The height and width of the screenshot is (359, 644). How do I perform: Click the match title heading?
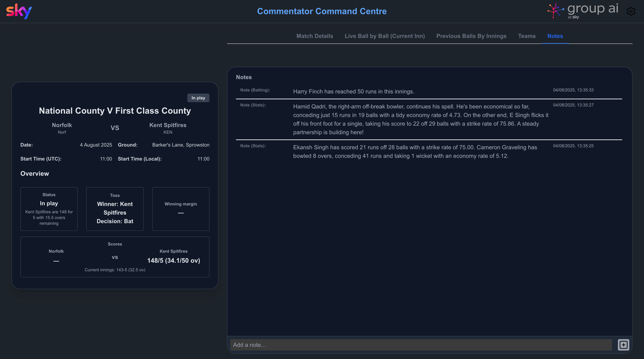(114, 111)
